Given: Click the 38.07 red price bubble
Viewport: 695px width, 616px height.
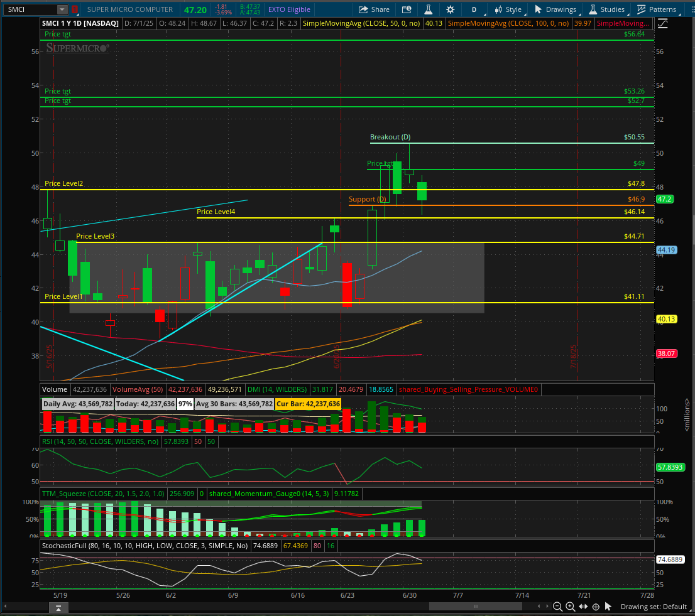Looking at the screenshot, I should 666,354.
